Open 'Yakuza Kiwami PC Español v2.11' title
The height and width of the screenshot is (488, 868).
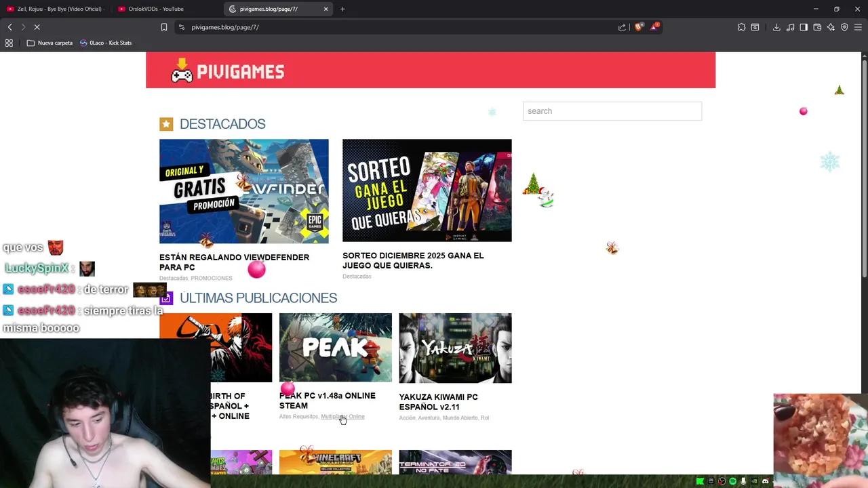pyautogui.click(x=438, y=402)
